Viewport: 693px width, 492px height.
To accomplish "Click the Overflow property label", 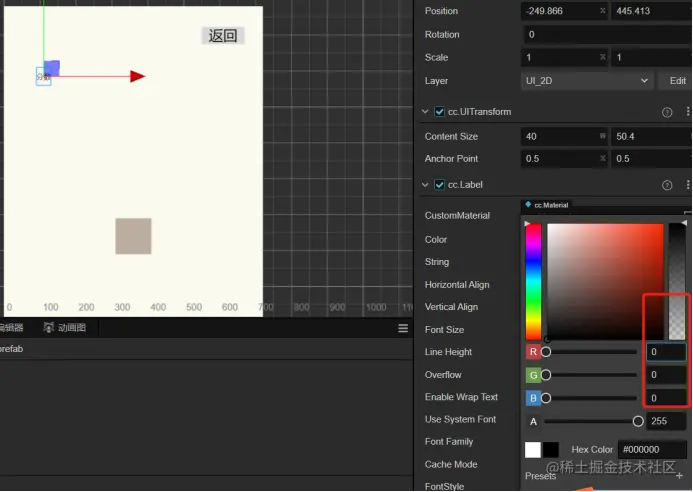I will tap(443, 375).
